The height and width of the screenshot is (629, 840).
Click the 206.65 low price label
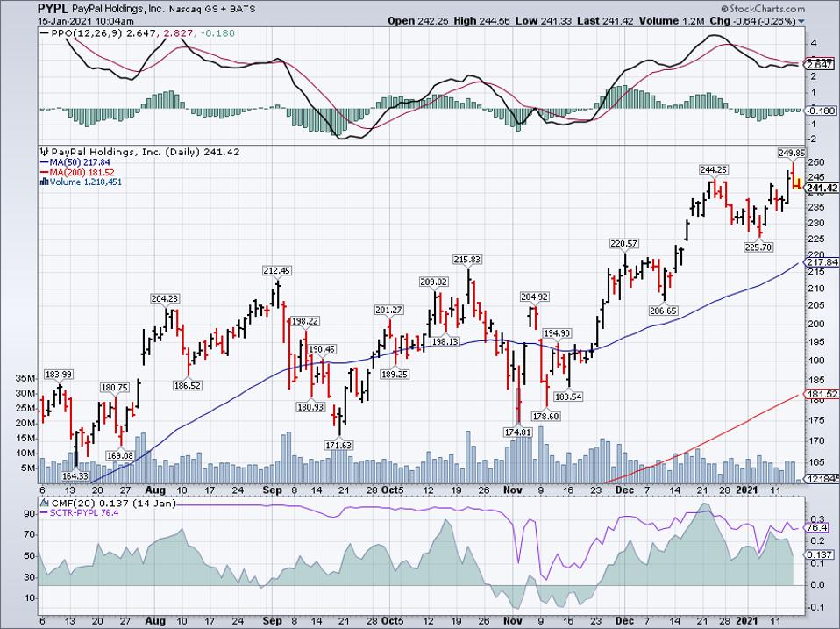[664, 311]
